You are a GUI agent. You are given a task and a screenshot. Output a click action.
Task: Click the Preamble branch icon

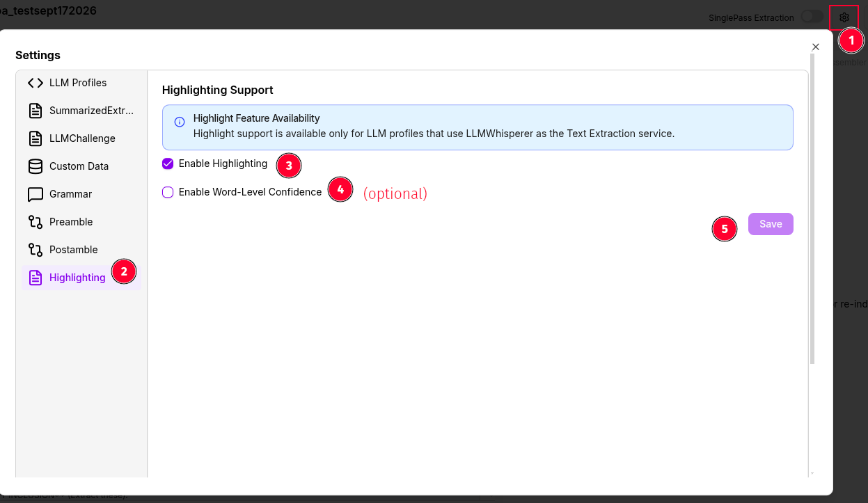pos(35,222)
